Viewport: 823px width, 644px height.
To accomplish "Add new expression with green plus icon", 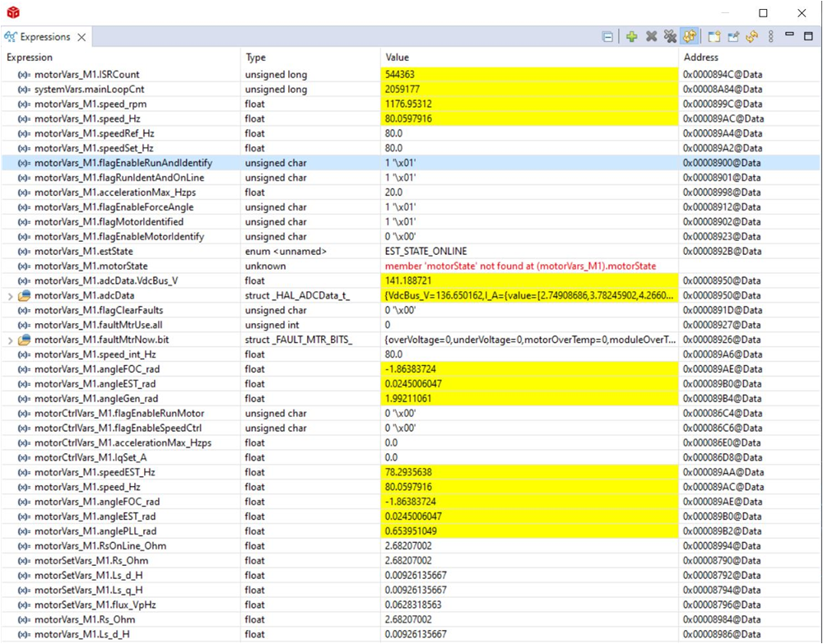I will [631, 37].
